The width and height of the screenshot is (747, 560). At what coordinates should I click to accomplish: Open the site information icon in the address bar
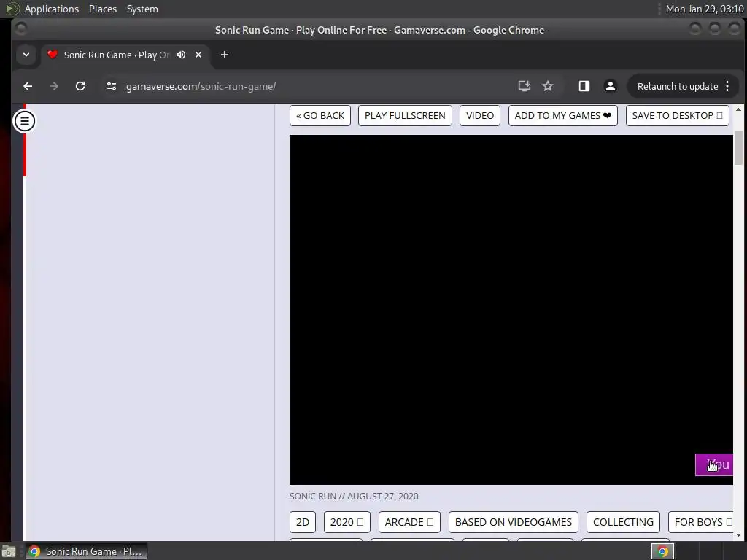[112, 86]
